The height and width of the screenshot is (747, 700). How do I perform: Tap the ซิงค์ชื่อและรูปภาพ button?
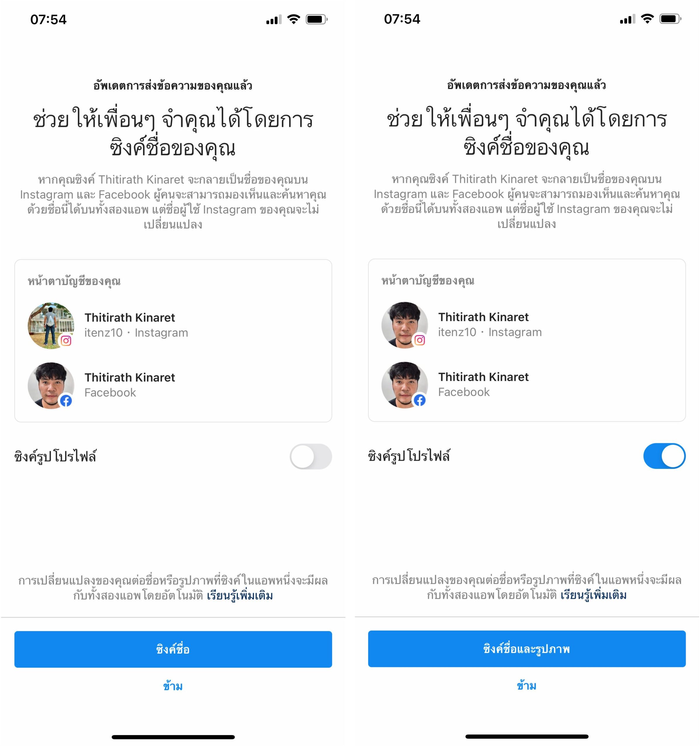pos(527,649)
